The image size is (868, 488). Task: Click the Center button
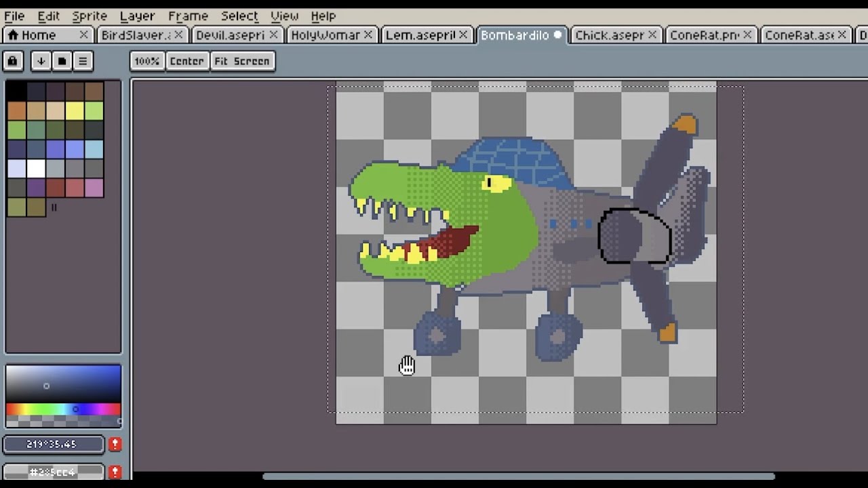[186, 61]
